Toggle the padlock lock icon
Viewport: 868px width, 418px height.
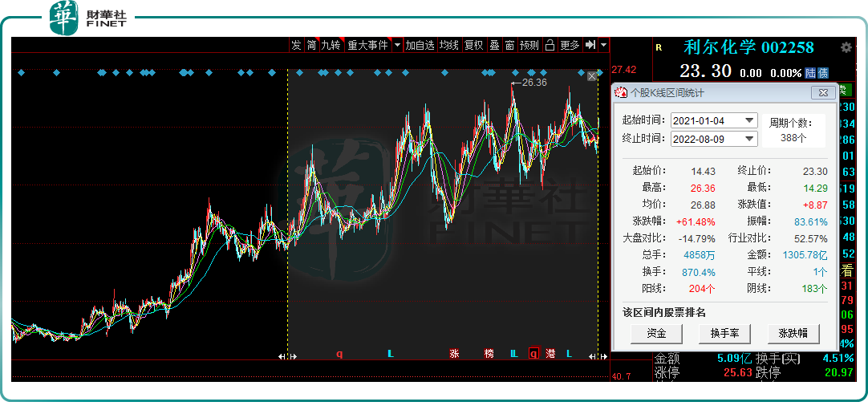point(550,46)
